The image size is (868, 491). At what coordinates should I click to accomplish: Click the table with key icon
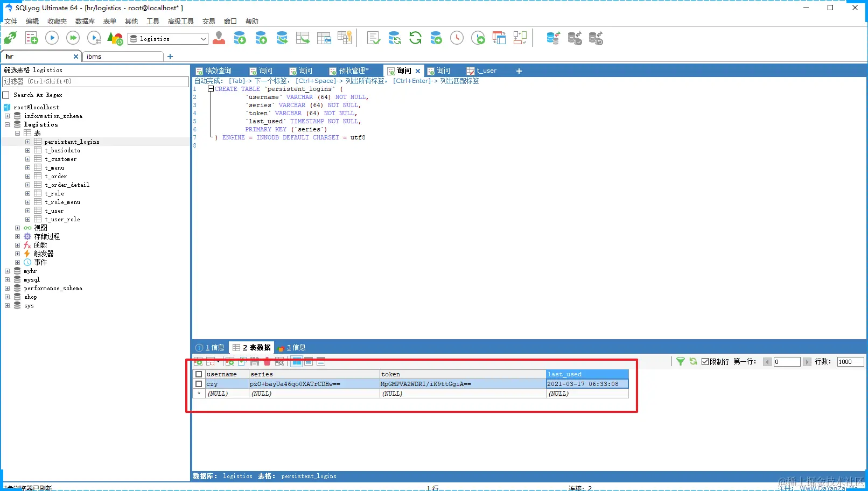[x=345, y=38]
